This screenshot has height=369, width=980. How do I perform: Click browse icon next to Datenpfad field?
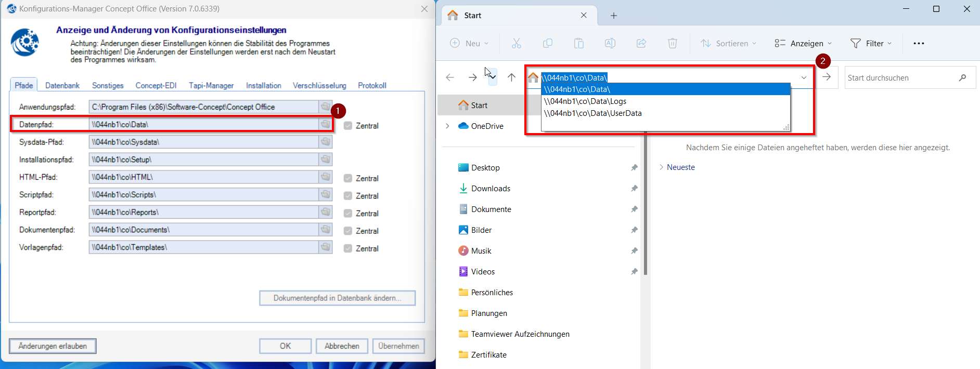point(326,124)
